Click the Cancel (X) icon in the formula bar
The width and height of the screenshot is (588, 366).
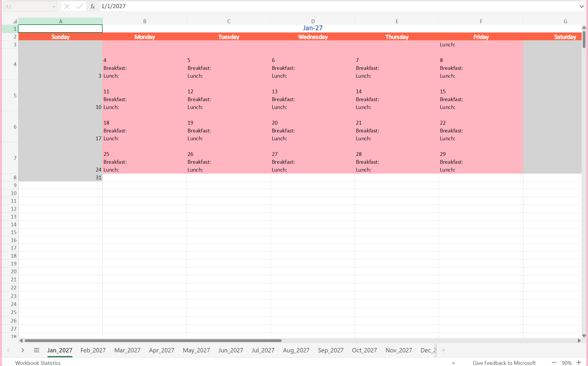click(67, 6)
